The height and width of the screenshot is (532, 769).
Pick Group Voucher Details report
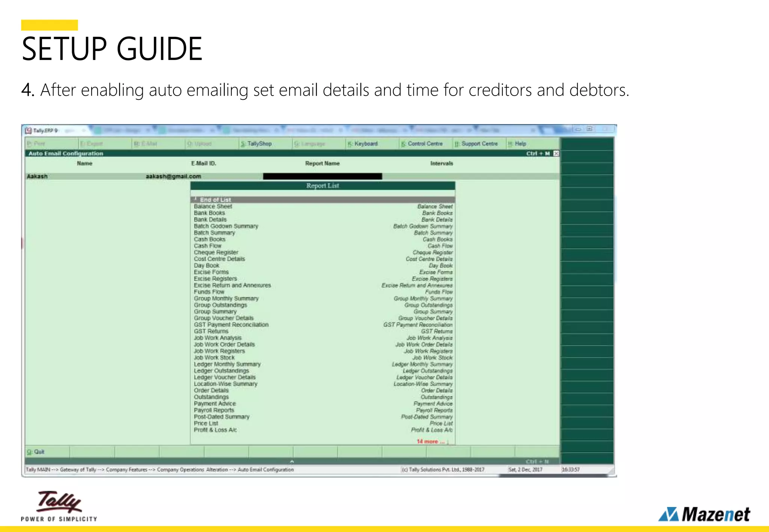click(x=323, y=318)
